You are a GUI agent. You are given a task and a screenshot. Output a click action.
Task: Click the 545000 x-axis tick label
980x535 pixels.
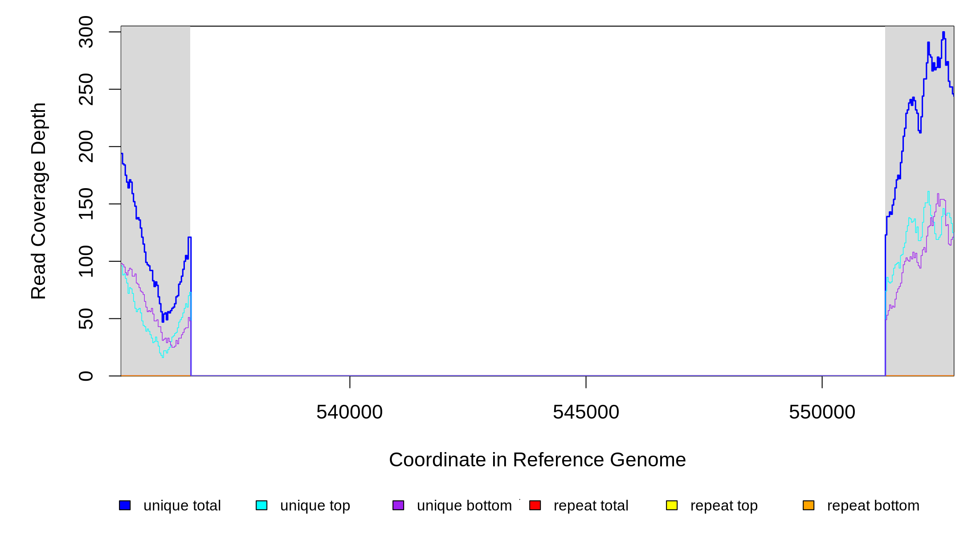(586, 412)
